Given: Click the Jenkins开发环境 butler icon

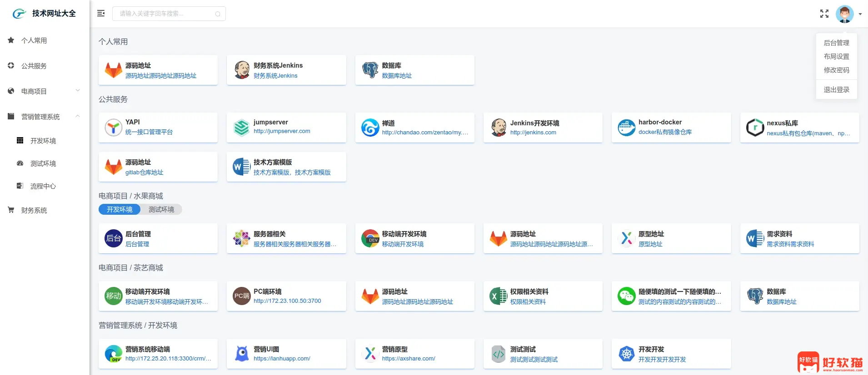Looking at the screenshot, I should [x=499, y=128].
